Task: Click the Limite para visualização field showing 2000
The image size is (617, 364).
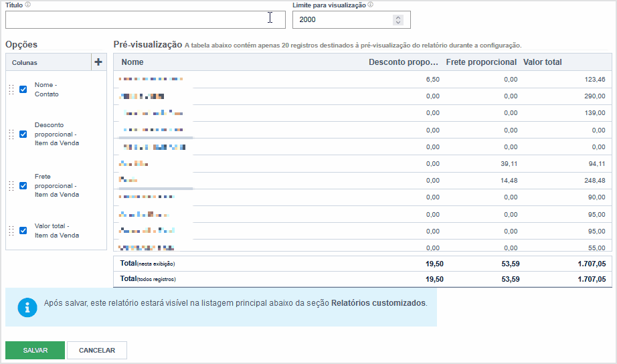Action: click(x=351, y=19)
